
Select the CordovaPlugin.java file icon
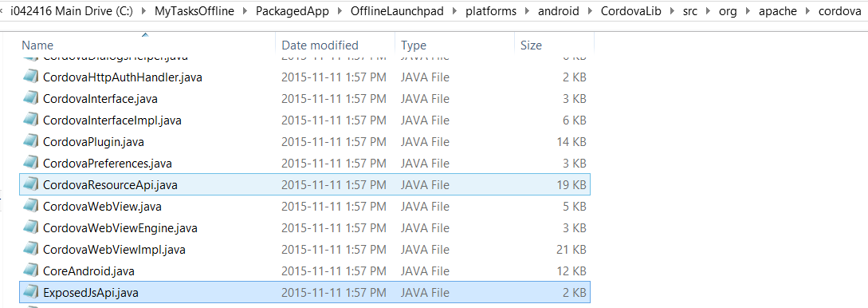point(30,141)
